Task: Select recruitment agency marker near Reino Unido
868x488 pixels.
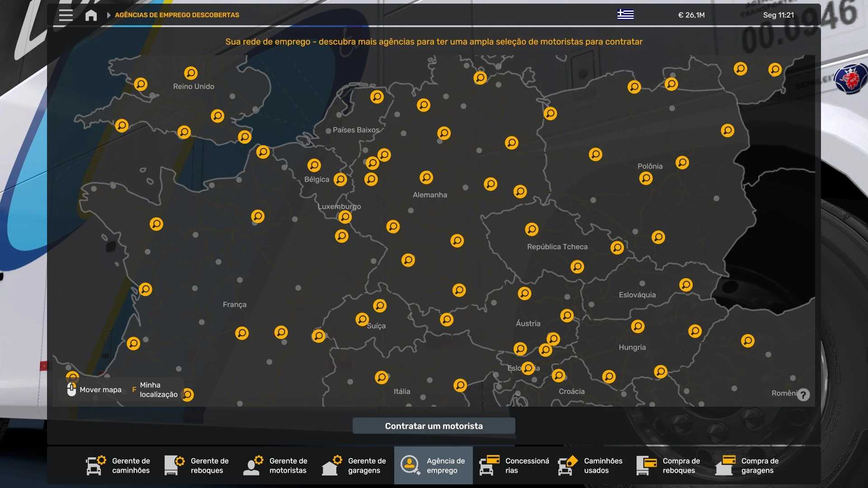Action: coord(191,73)
